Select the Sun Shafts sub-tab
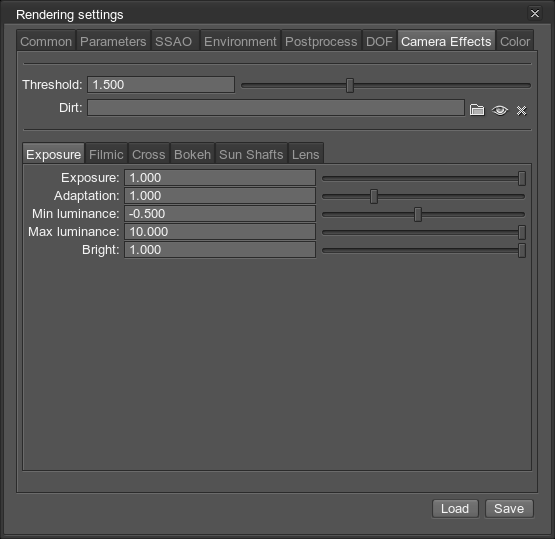The height and width of the screenshot is (539, 555). click(x=251, y=154)
